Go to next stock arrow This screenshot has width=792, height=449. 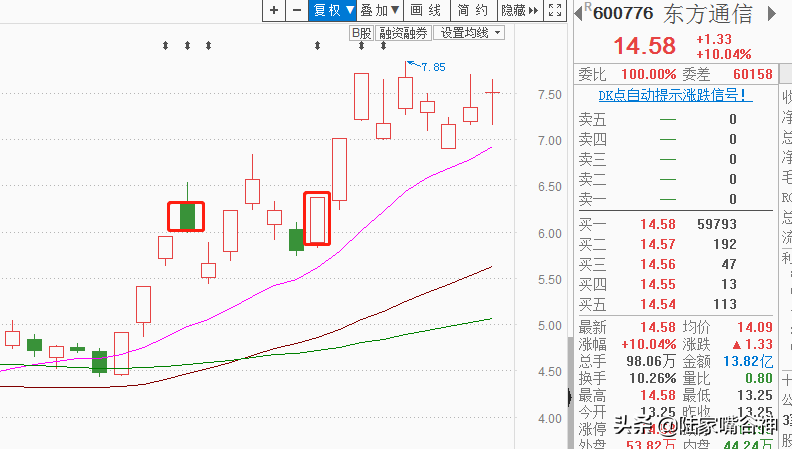pyautogui.click(x=771, y=14)
